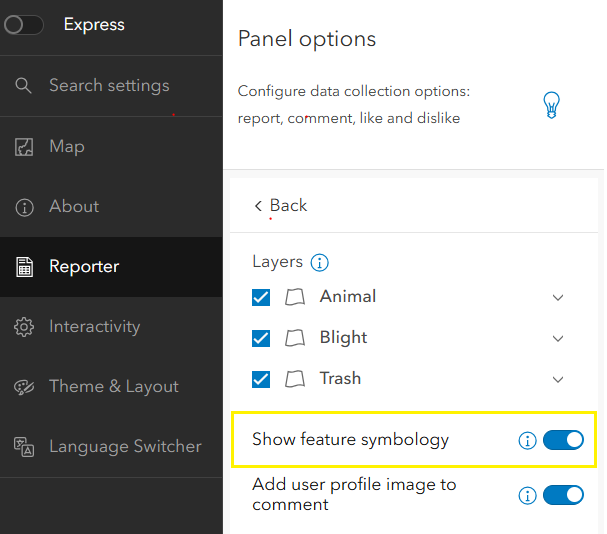Turn off Add user profile image toggle
The height and width of the screenshot is (534, 607).
click(x=563, y=495)
